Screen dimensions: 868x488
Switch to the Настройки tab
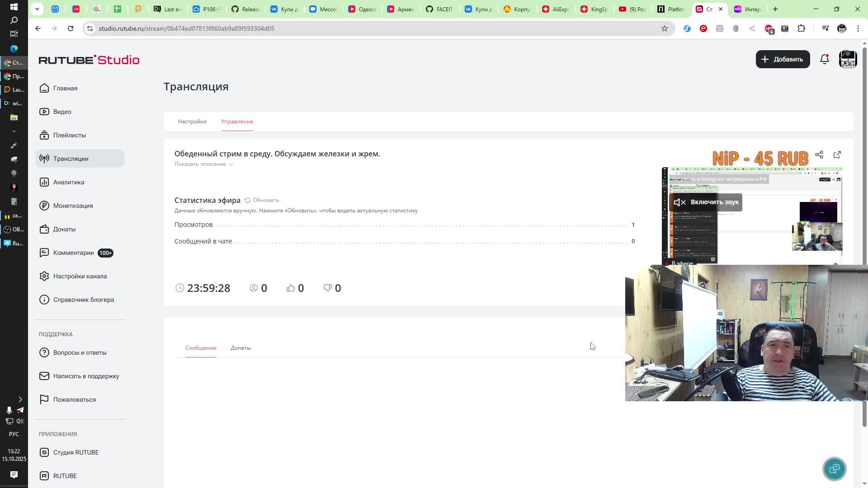tap(192, 122)
